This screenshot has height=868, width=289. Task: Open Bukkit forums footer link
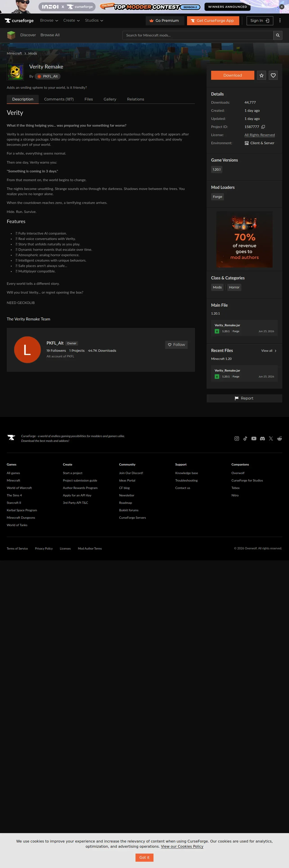pyautogui.click(x=129, y=510)
